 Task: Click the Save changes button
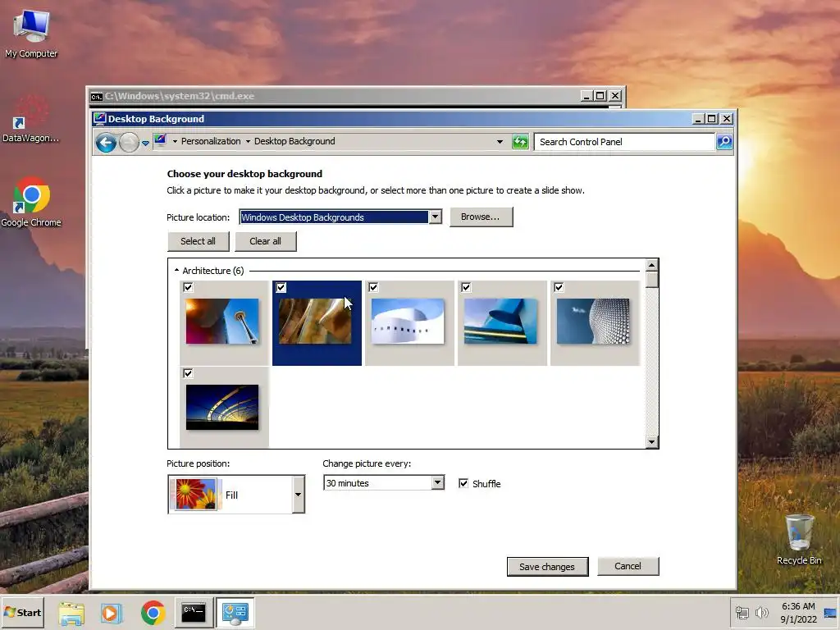[x=547, y=567]
